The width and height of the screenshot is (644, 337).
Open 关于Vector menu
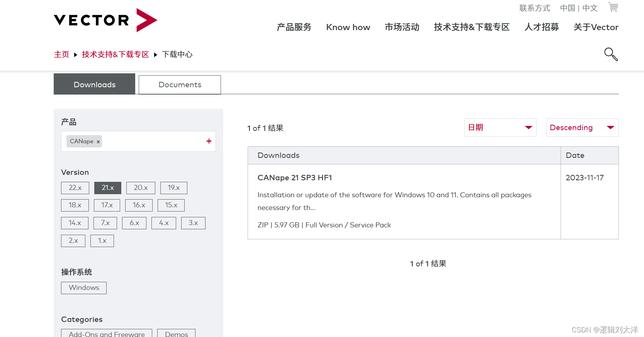[596, 27]
